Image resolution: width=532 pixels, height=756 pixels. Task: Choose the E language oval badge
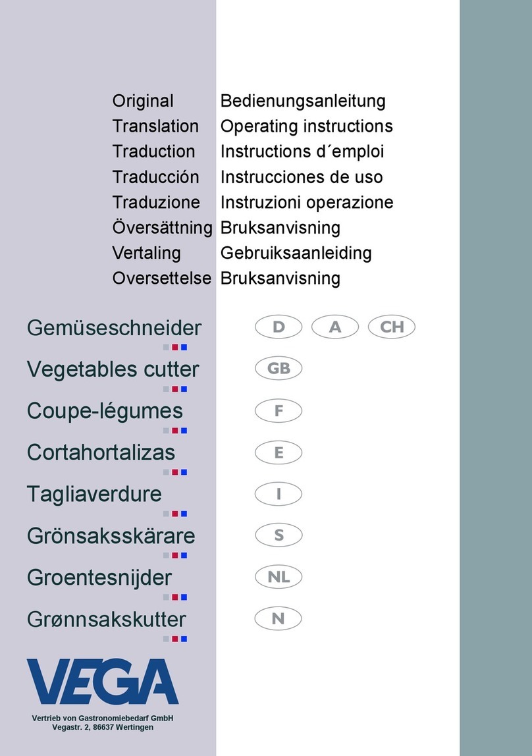[x=279, y=452]
